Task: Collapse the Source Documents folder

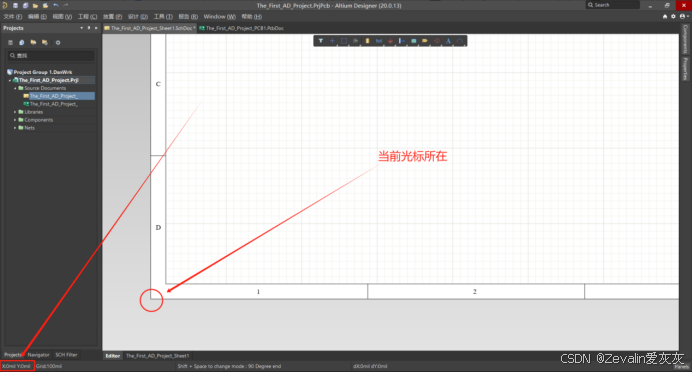Action: point(15,88)
